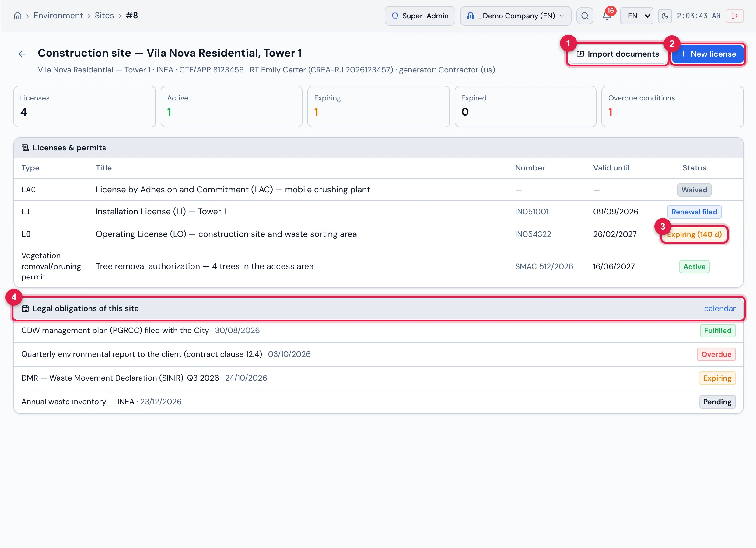756x548 pixels.
Task: Select Installation License (LI) — Tower 1 row
Action: coord(378,212)
